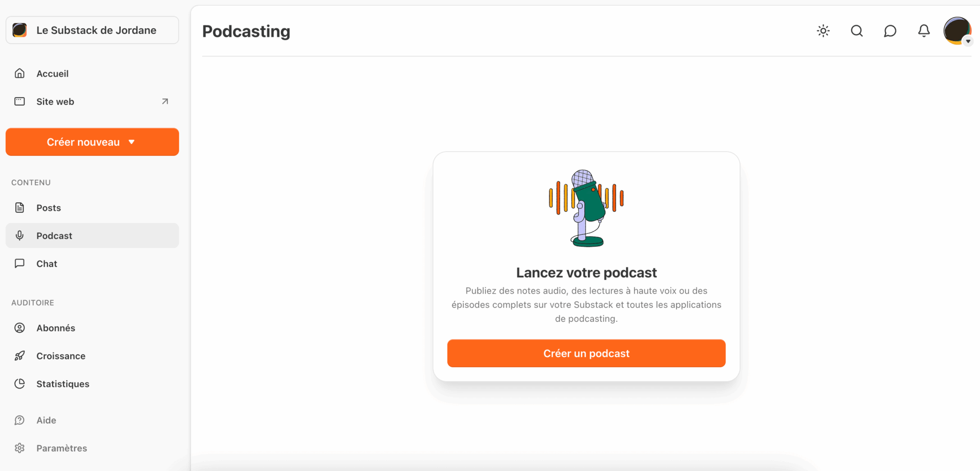Screen dimensions: 980x471
Task: Open chat bubble icon in header
Action: coord(890,31)
